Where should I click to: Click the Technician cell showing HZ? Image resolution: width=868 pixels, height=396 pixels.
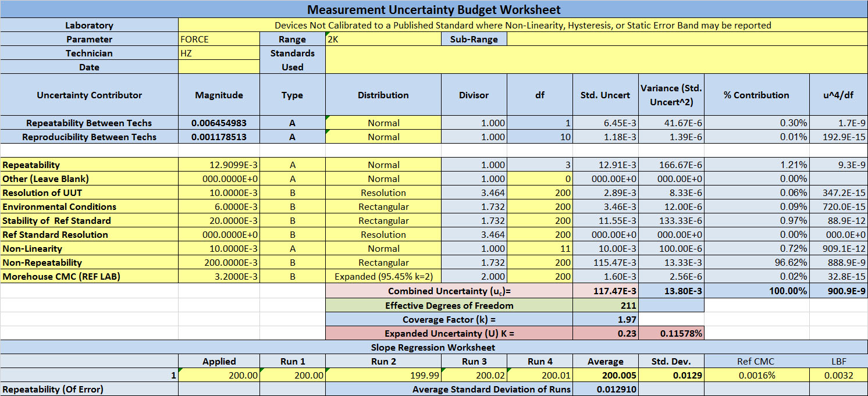218,53
